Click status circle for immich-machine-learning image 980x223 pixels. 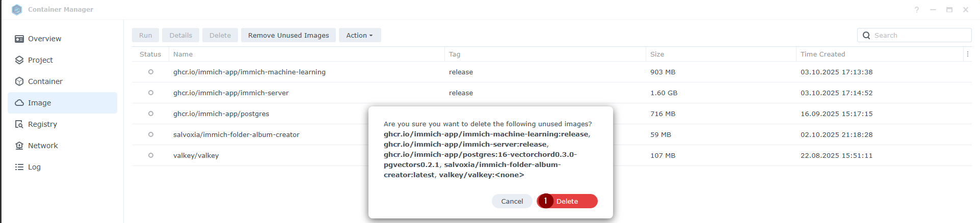151,72
